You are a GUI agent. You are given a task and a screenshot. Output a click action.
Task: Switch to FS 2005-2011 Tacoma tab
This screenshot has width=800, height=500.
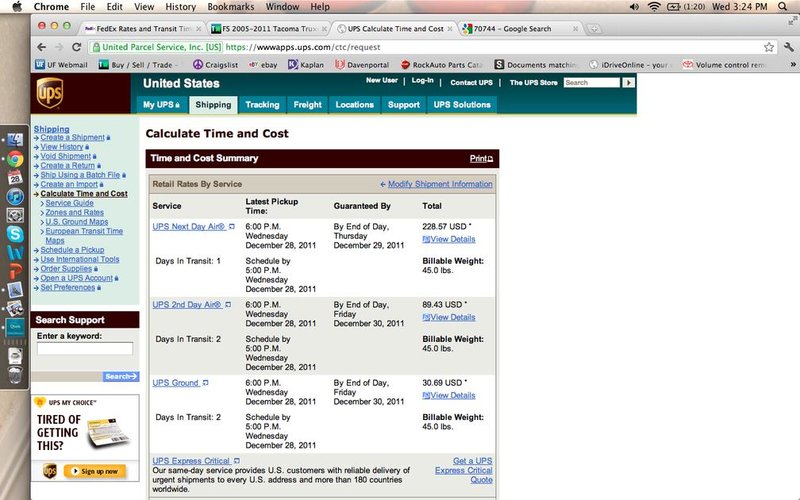(x=268, y=29)
